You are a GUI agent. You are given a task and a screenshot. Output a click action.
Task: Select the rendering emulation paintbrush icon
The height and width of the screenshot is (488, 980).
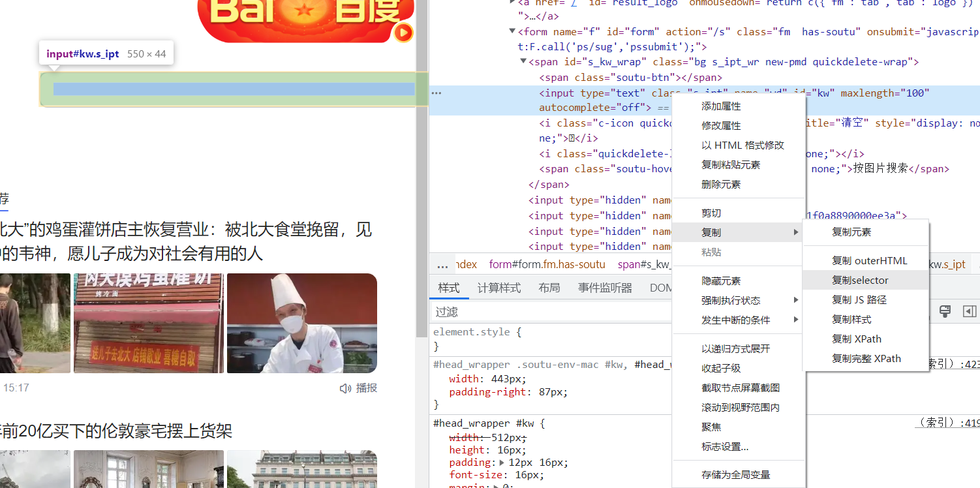[945, 311]
